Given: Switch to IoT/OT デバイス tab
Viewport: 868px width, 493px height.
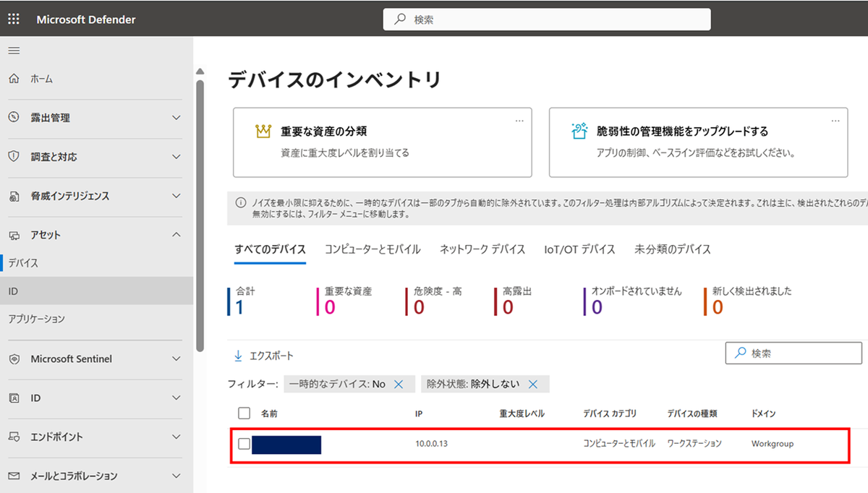Looking at the screenshot, I should click(x=579, y=249).
